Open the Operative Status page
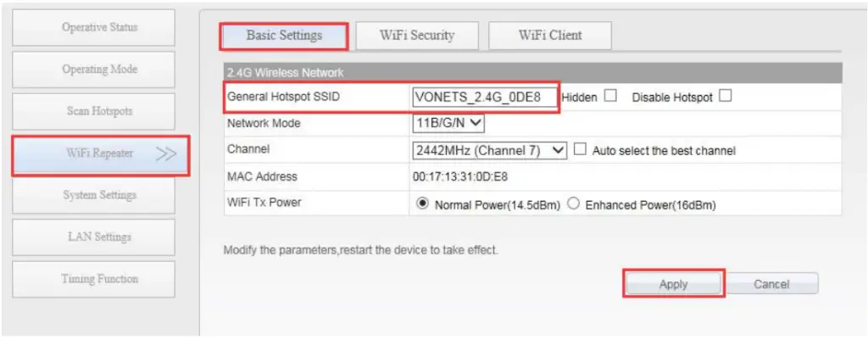 [x=93, y=27]
